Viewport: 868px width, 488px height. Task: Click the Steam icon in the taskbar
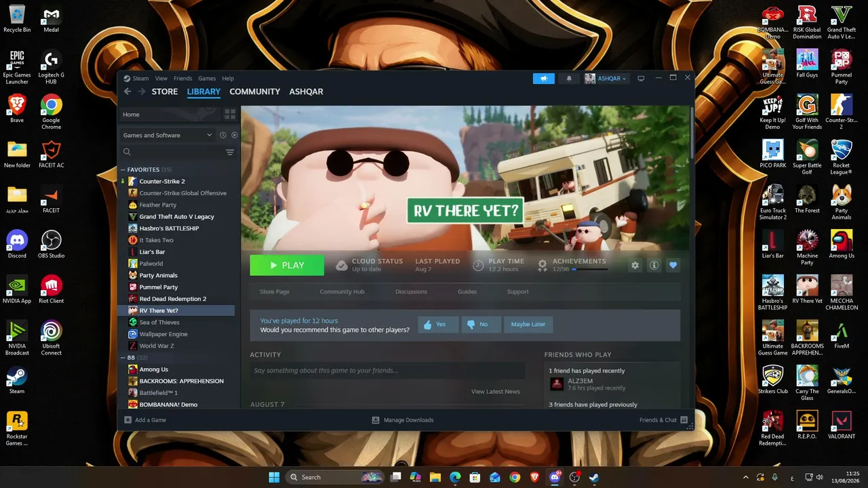pyautogui.click(x=594, y=477)
